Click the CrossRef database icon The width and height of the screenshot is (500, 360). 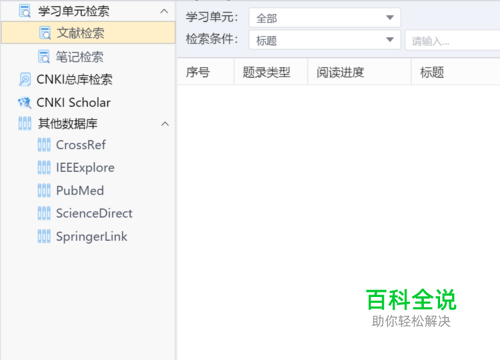(x=44, y=145)
